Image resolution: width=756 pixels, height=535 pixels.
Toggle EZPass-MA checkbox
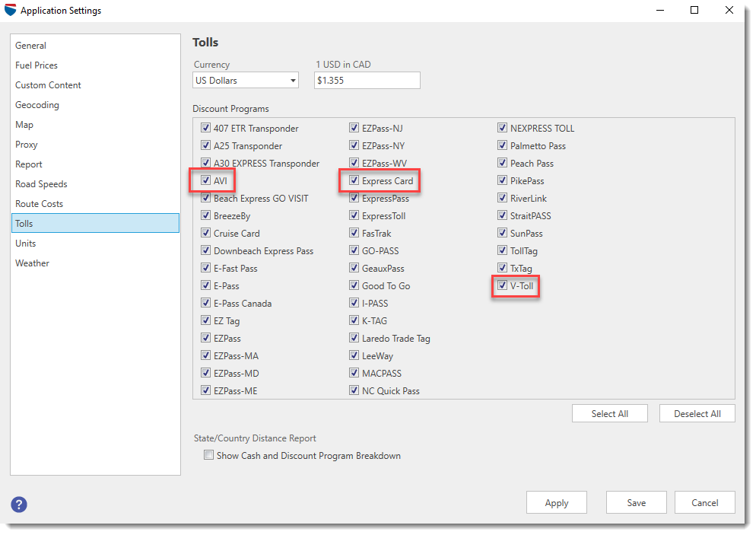tap(206, 355)
